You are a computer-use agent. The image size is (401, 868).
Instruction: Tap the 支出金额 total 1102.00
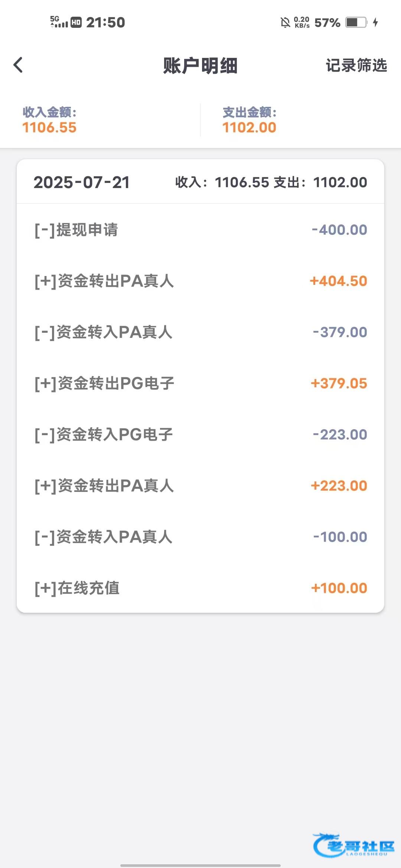tap(249, 127)
